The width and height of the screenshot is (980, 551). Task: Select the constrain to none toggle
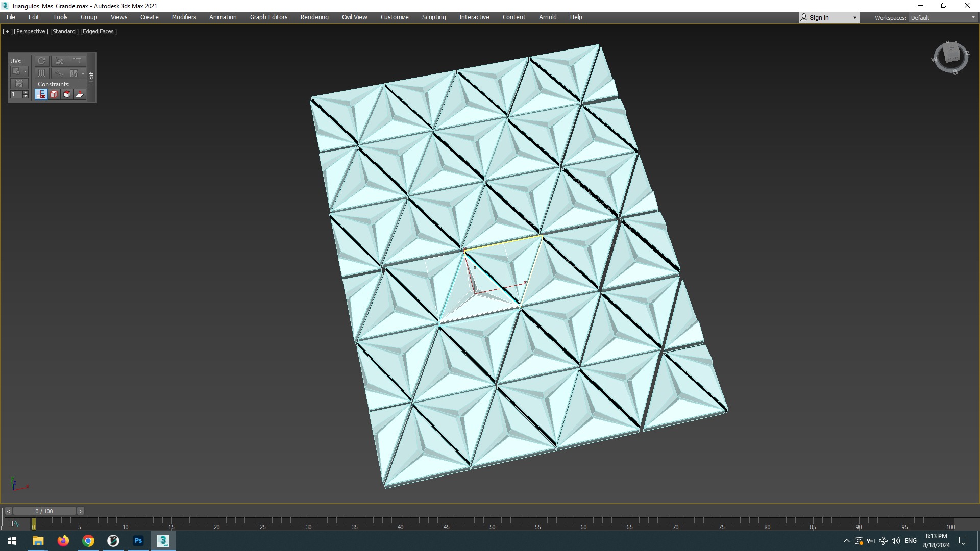point(41,94)
